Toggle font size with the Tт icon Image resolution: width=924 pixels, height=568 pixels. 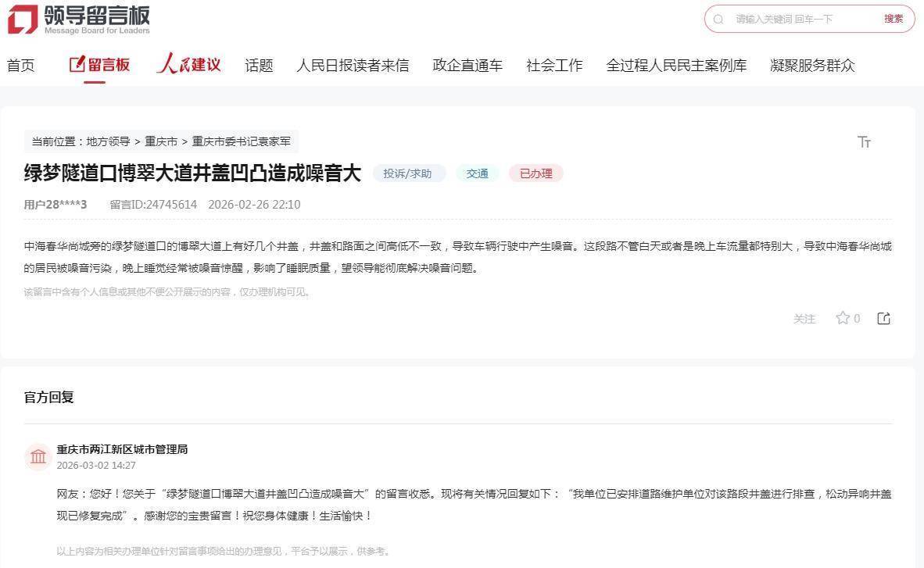(x=864, y=141)
